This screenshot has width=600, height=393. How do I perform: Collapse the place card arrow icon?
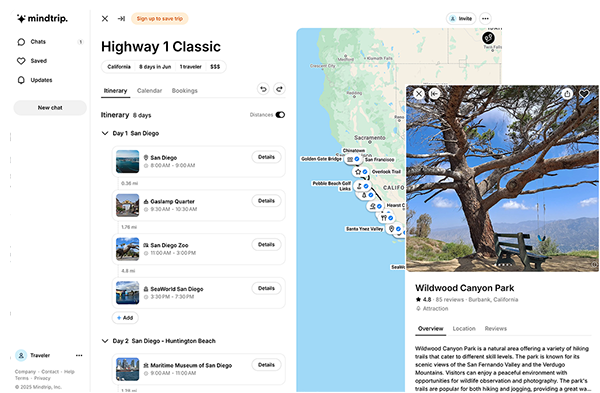(x=434, y=93)
